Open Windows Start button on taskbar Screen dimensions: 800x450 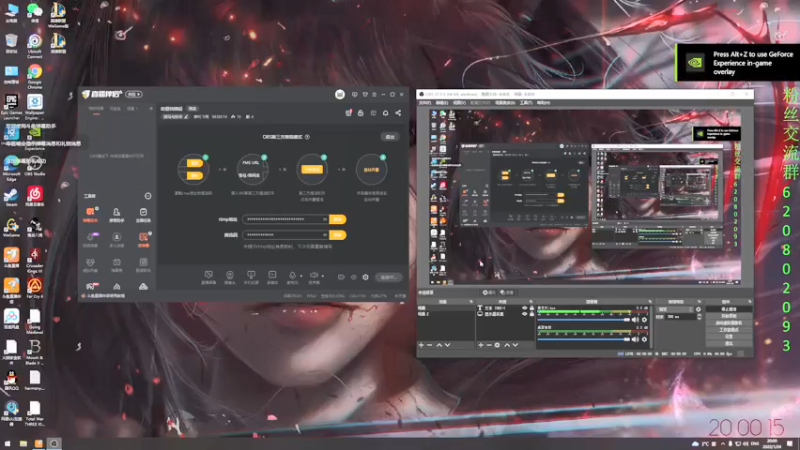pos(7,444)
